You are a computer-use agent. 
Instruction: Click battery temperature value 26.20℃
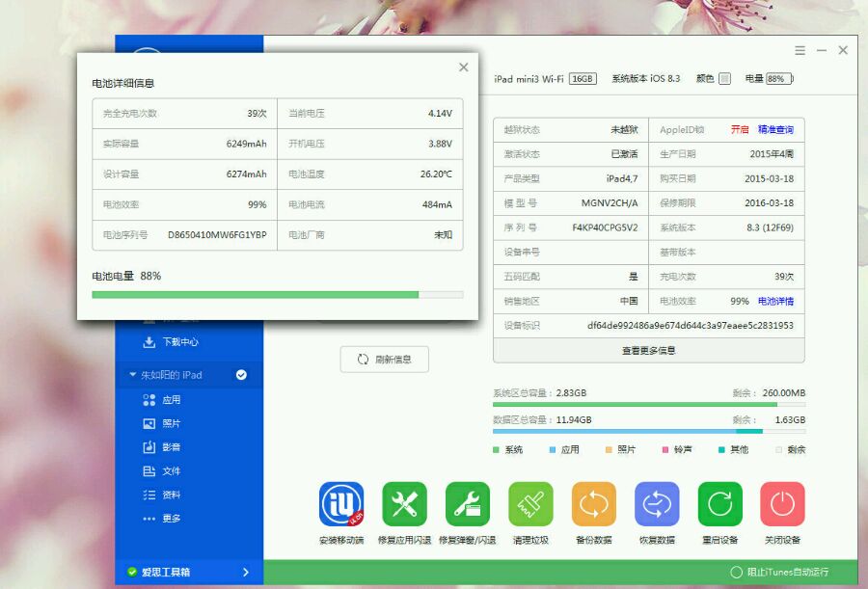point(436,174)
